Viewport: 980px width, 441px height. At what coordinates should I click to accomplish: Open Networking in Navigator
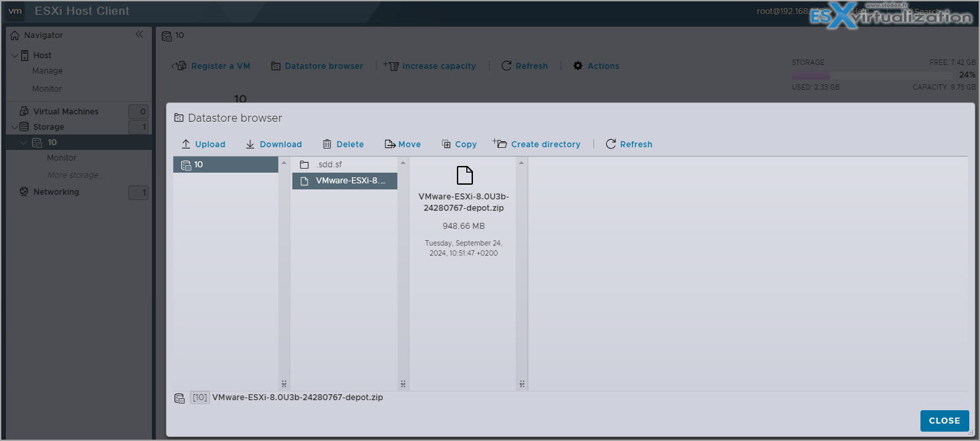click(56, 192)
